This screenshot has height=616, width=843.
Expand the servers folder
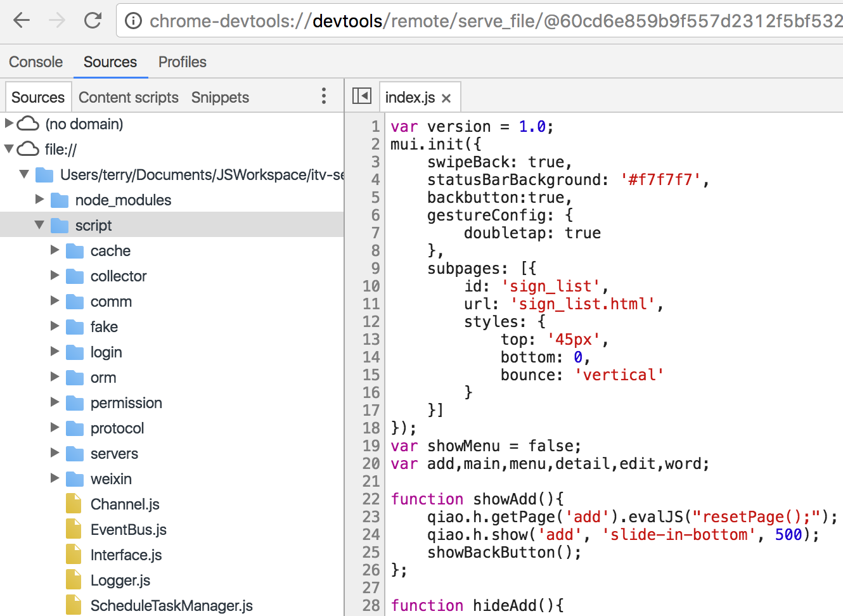click(55, 452)
